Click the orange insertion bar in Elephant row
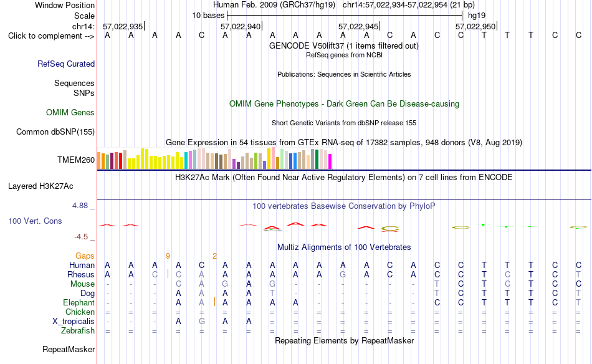592x364 pixels. click(214, 302)
